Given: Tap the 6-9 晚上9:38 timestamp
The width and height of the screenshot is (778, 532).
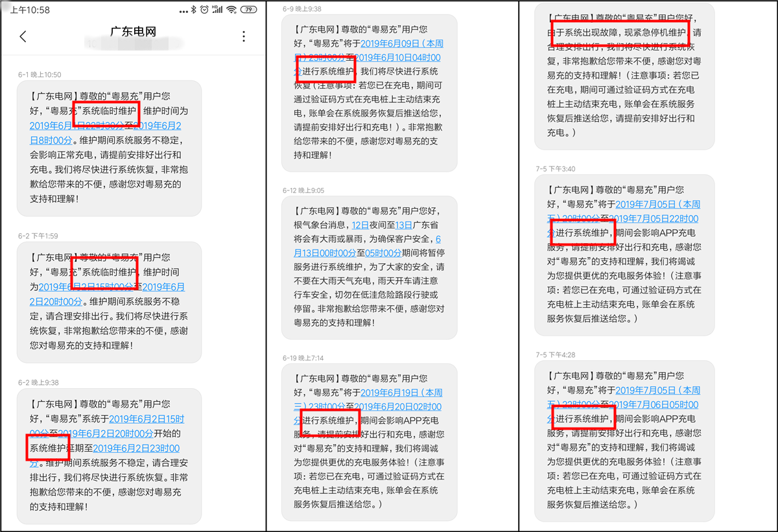Looking at the screenshot, I should pos(303,9).
